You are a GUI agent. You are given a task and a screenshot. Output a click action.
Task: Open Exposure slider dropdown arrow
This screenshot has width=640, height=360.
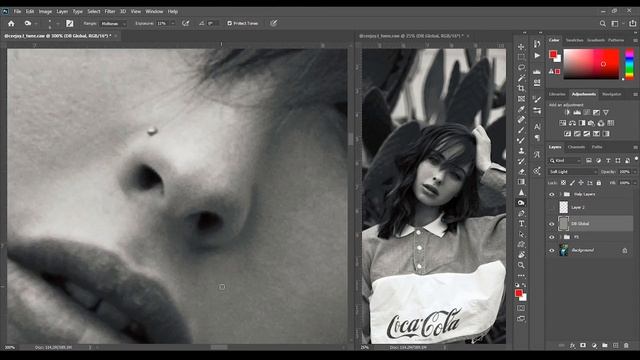(x=173, y=24)
